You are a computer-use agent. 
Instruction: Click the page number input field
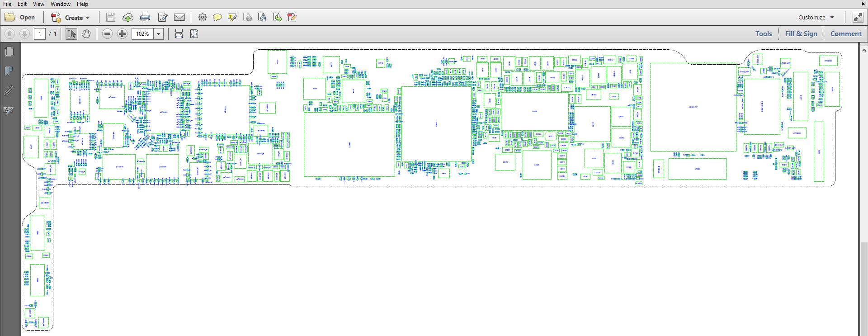(x=40, y=34)
